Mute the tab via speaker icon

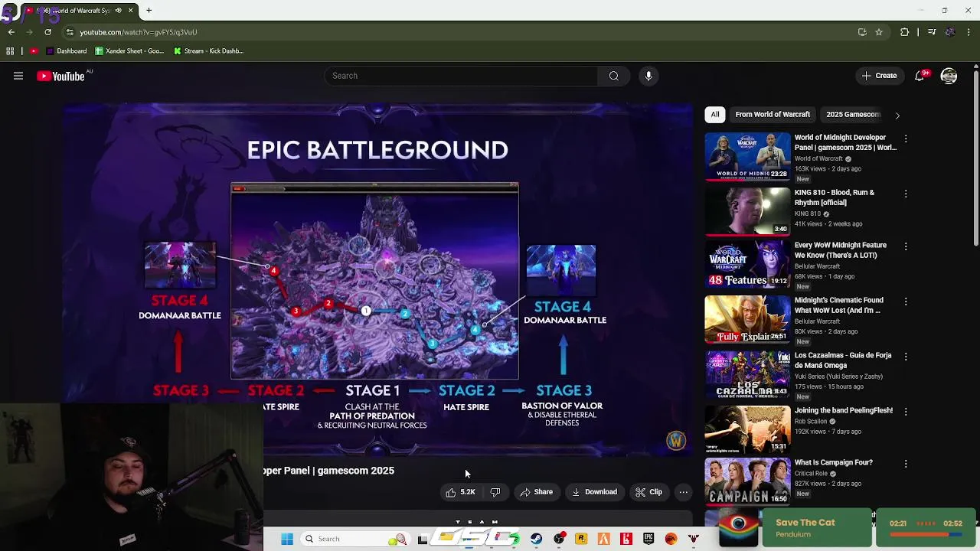118,11
